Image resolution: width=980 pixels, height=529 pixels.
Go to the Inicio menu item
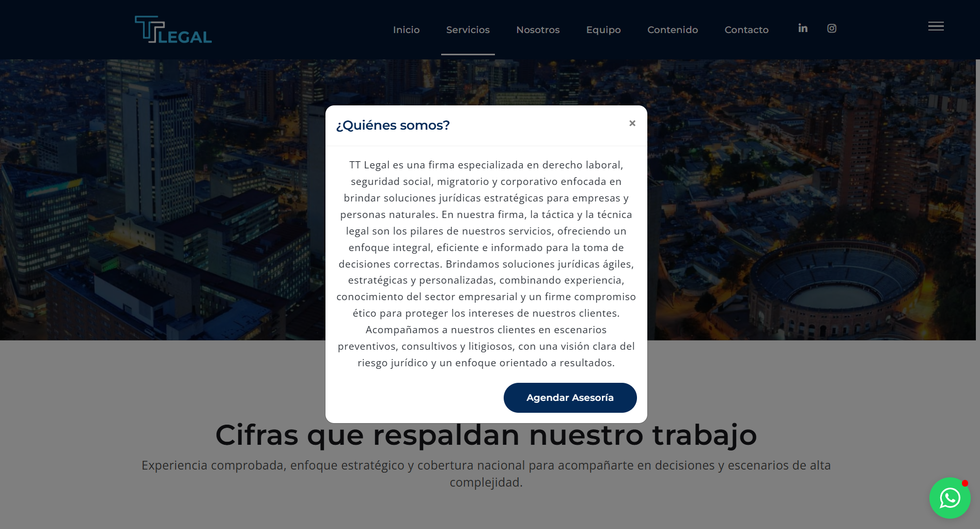pyautogui.click(x=406, y=30)
